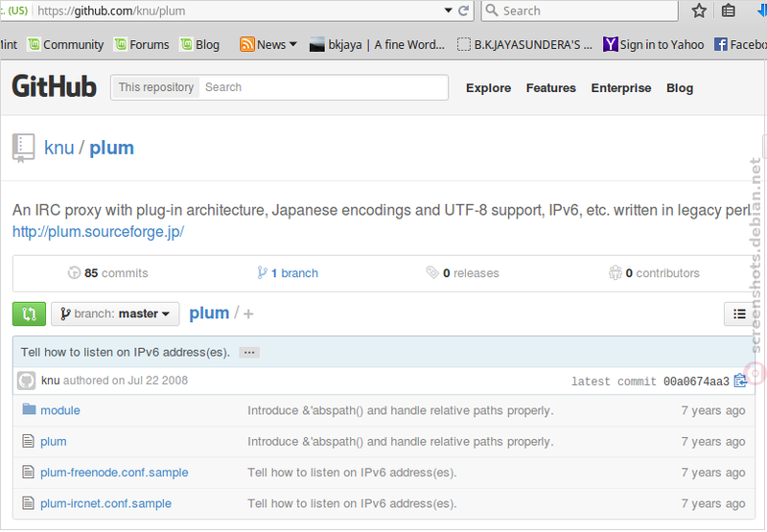Open the URL bar history dropdown arrow
The image size is (767, 532).
448,11
